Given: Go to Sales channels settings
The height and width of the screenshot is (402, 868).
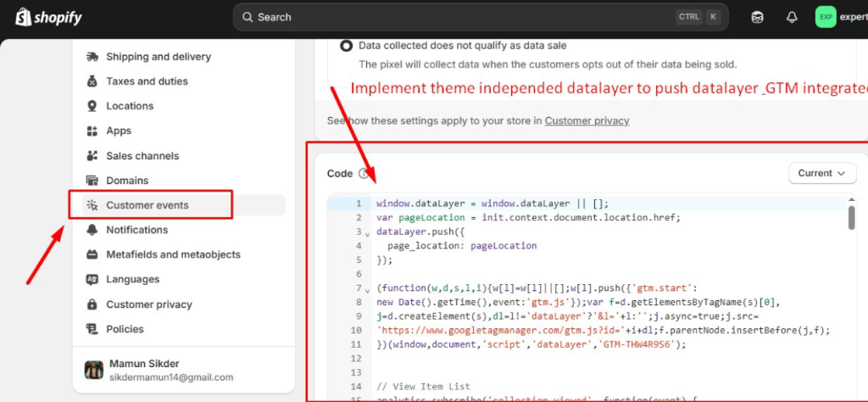Looking at the screenshot, I should click(142, 155).
